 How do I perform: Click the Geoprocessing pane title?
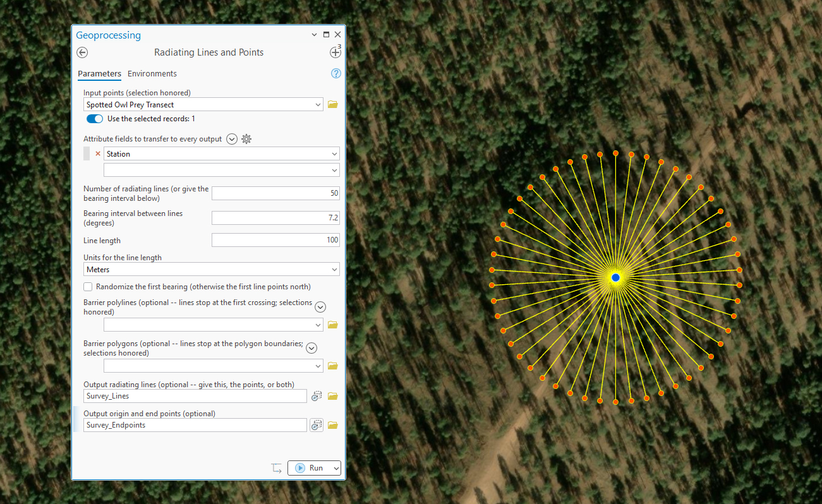click(109, 35)
